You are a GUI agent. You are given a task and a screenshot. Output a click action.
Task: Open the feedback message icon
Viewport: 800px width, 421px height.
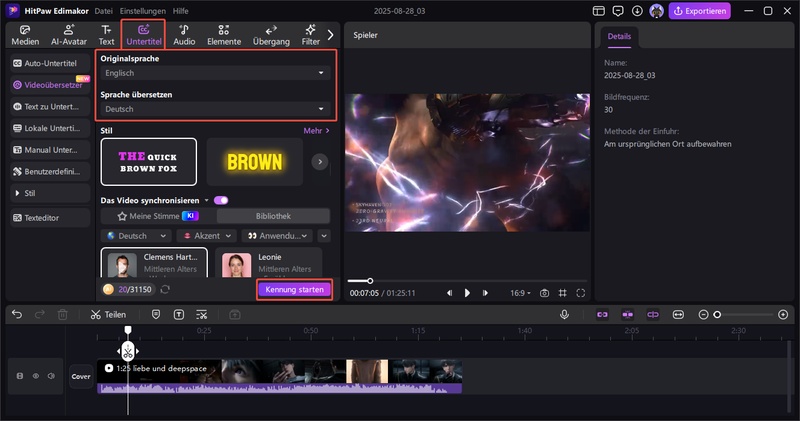[618, 11]
